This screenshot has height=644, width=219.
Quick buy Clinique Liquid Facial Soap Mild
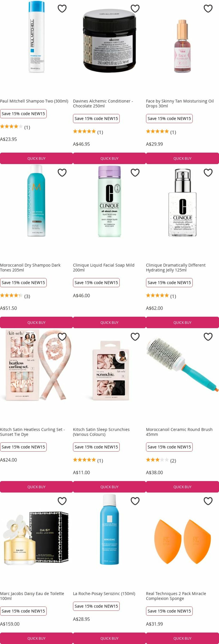[x=109, y=322]
